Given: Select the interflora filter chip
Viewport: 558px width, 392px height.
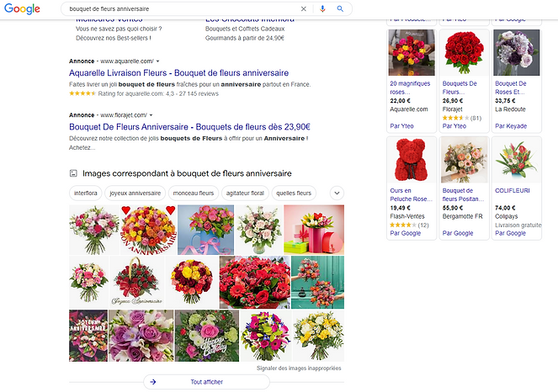Looking at the screenshot, I should tap(85, 193).
